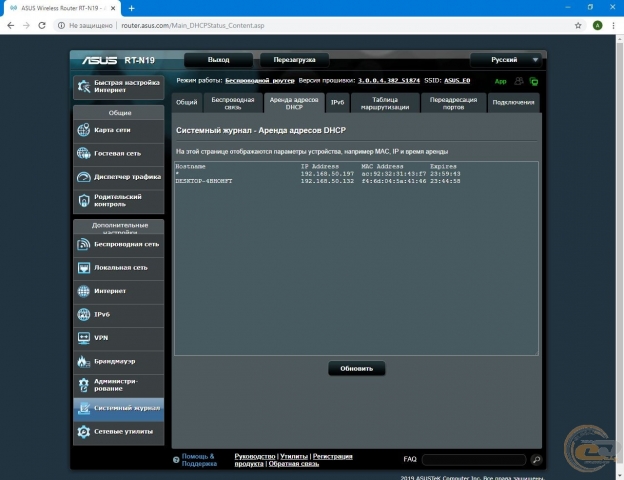Viewport: 624px width, 480px height.
Task: Click the Выход logout button
Action: pyautogui.click(x=218, y=60)
